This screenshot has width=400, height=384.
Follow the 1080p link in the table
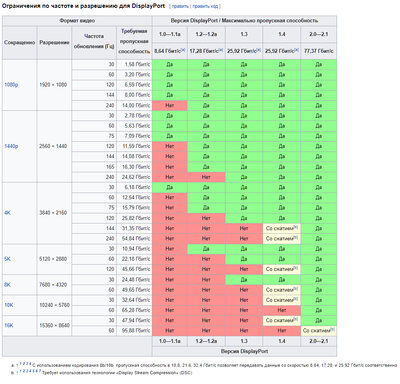pyautogui.click(x=11, y=85)
